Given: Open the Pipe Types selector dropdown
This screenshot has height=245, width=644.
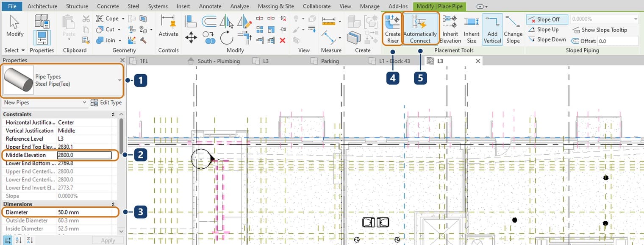Looking at the screenshot, I should click(119, 80).
